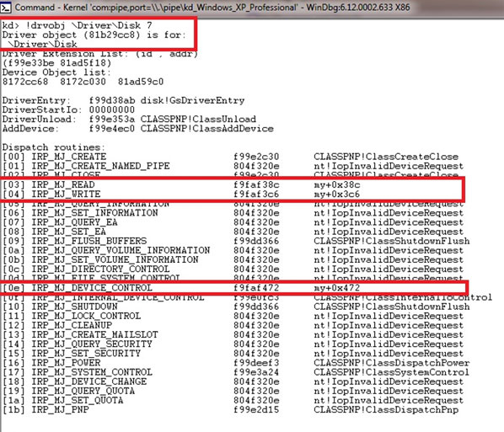Click the '!drvobj \Driver\Disk 7' command line
Screen dimensions: 504x432
coord(78,25)
